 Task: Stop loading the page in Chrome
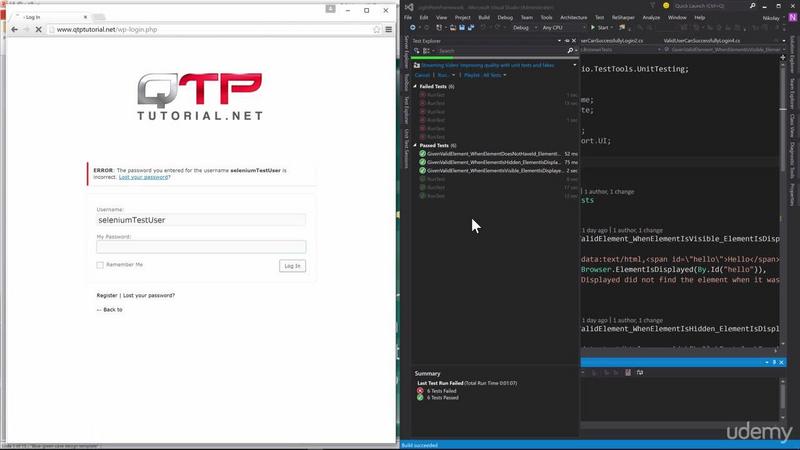[x=38, y=30]
